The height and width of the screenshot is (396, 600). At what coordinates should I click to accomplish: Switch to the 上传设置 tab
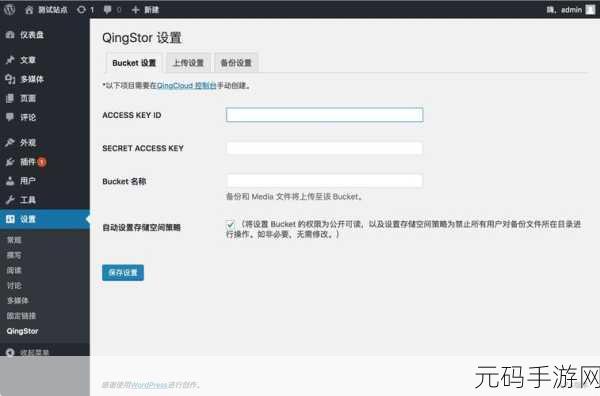point(188,63)
